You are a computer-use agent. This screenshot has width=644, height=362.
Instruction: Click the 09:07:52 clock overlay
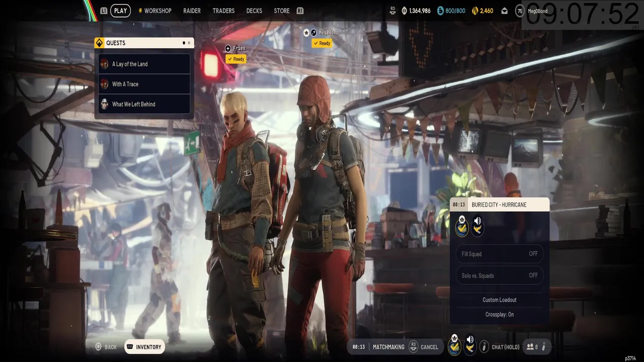pyautogui.click(x=583, y=14)
